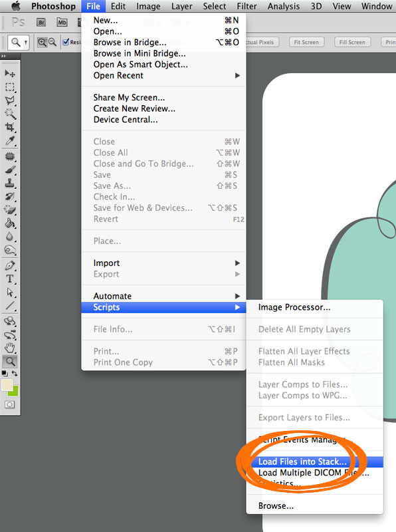Screen dimensions: 396x532
Task: Click the Fit Screen button
Action: (306, 42)
